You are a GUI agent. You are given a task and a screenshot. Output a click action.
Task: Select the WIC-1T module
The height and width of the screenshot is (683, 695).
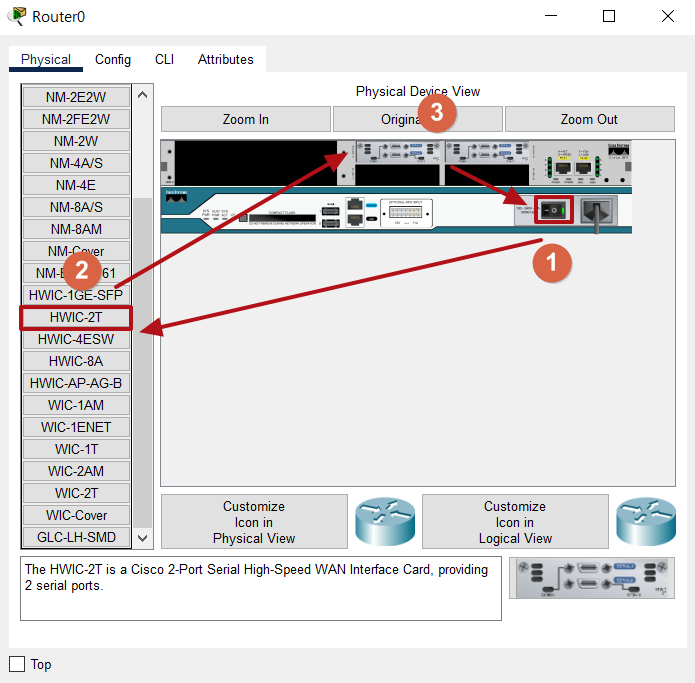(76, 449)
